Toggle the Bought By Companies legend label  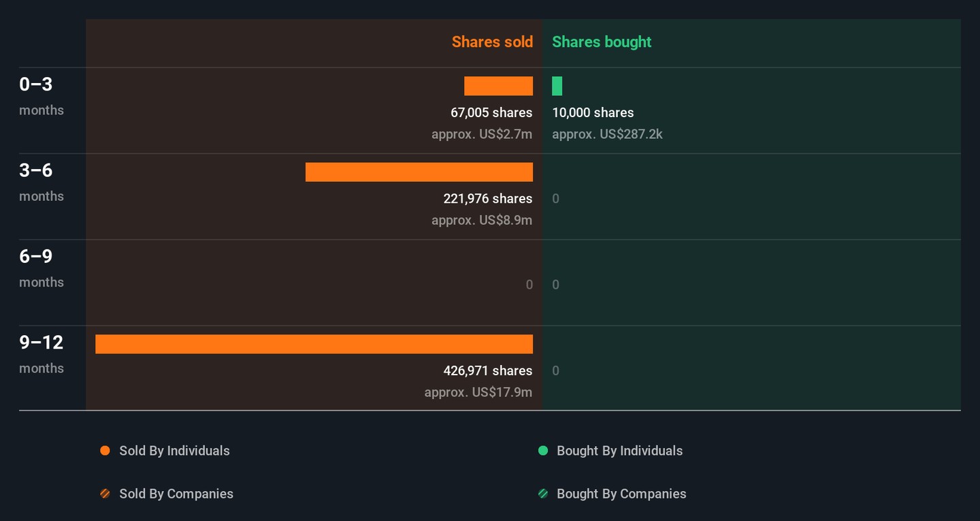click(621, 494)
